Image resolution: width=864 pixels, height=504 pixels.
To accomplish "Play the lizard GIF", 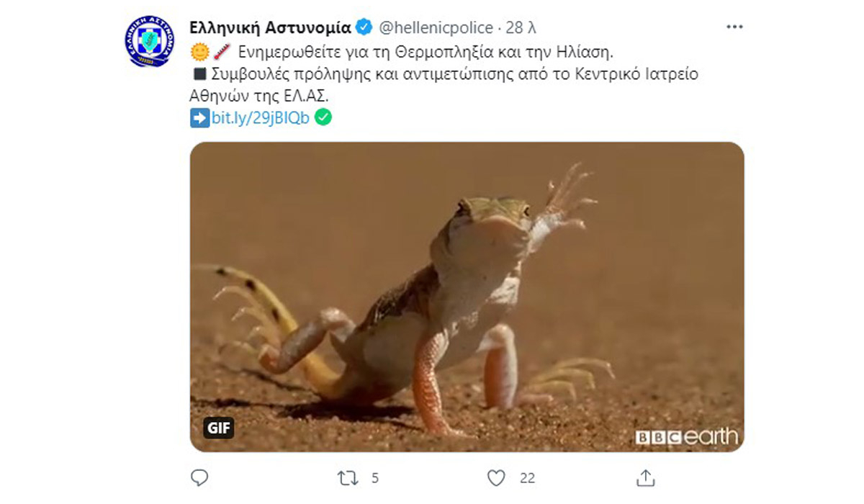I will (467, 297).
